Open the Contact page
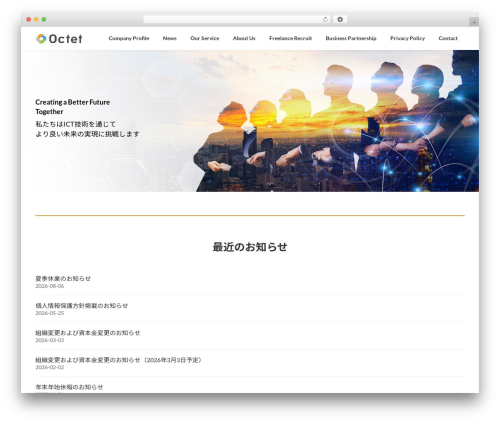 point(448,38)
